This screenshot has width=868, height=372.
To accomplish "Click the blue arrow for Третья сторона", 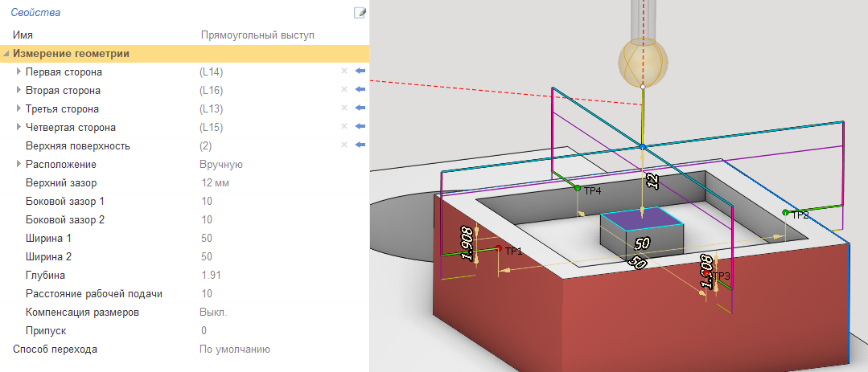I will coord(360,108).
